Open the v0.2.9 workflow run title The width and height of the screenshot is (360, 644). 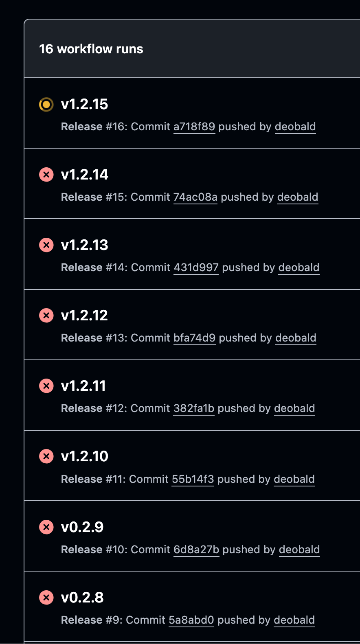[82, 527]
